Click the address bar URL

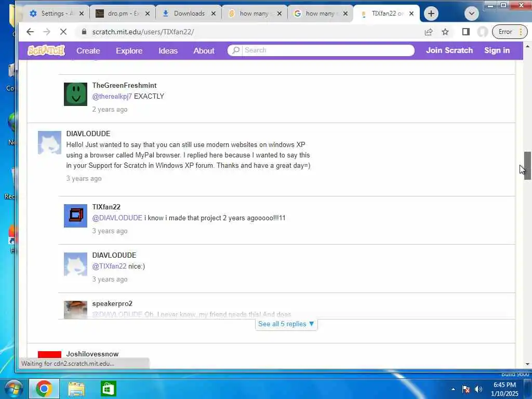click(x=143, y=32)
